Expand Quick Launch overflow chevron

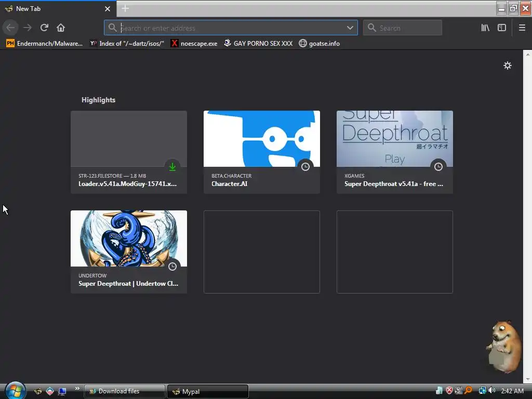[x=77, y=389]
